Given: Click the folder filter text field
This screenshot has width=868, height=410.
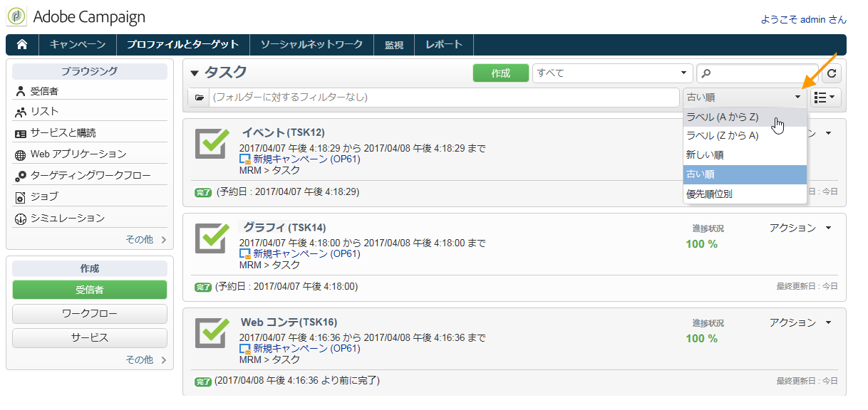Looking at the screenshot, I should [444, 97].
